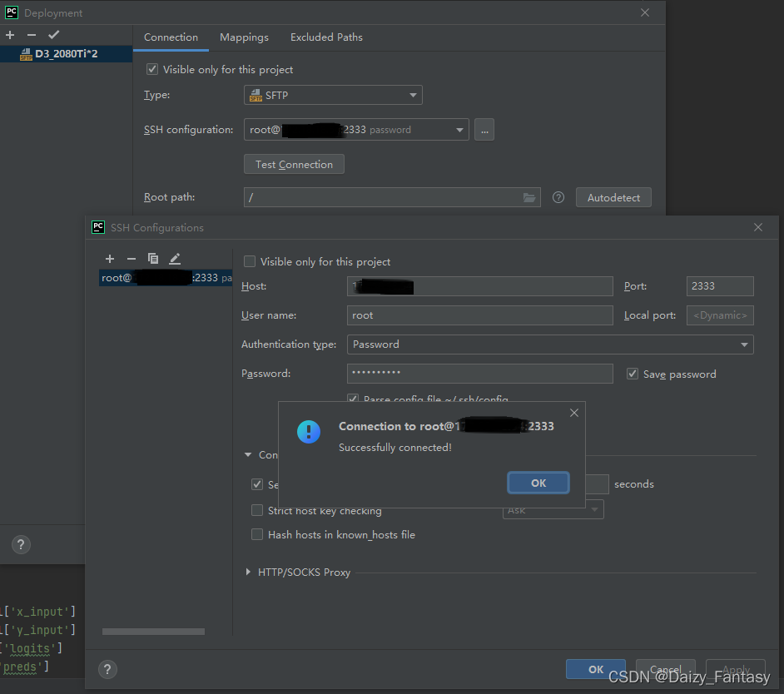
Task: Add new SSH configuration
Action: click(x=110, y=259)
